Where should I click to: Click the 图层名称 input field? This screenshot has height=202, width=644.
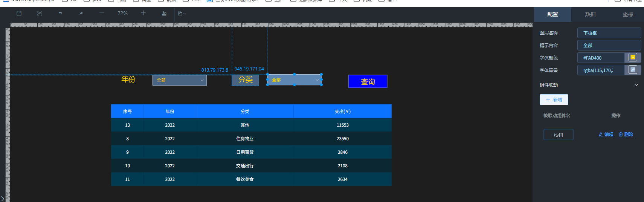click(609, 33)
